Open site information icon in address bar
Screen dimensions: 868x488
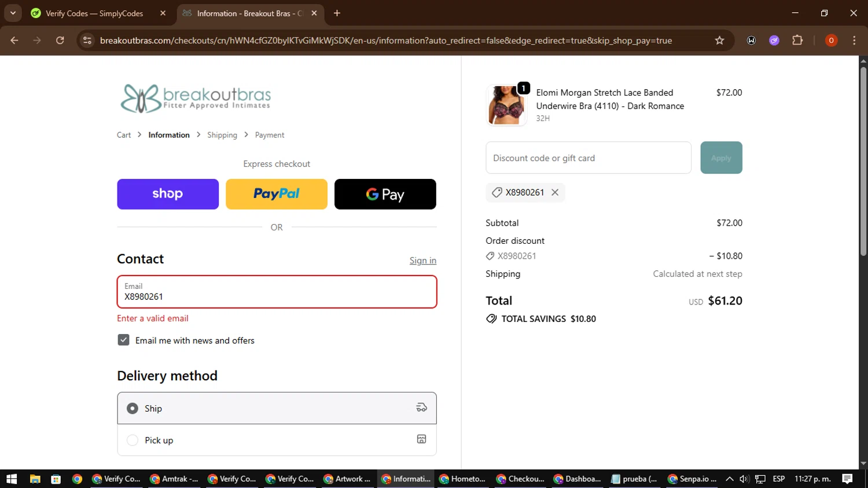pyautogui.click(x=87, y=41)
